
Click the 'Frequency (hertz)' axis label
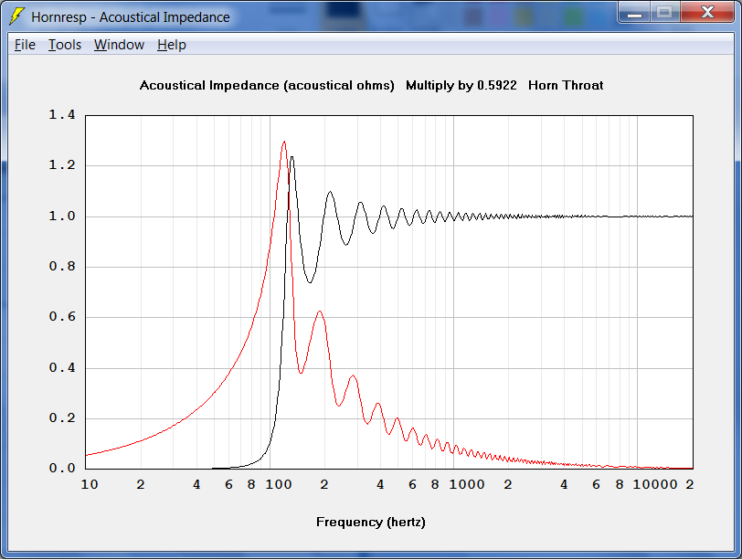coord(370,523)
